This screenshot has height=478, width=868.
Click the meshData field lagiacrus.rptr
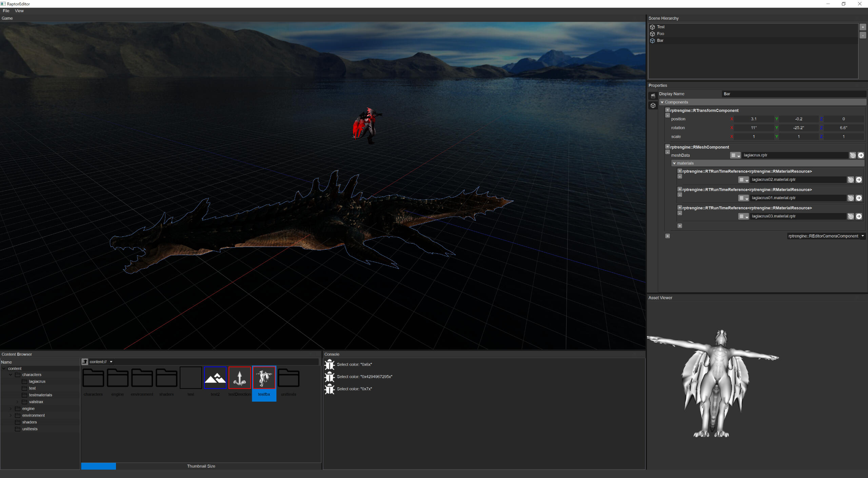point(795,155)
